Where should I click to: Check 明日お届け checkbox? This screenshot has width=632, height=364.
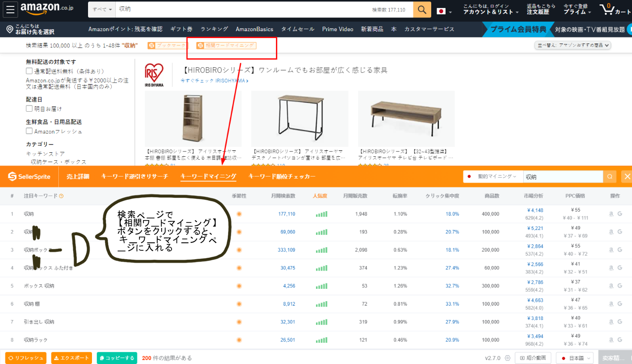(x=29, y=108)
